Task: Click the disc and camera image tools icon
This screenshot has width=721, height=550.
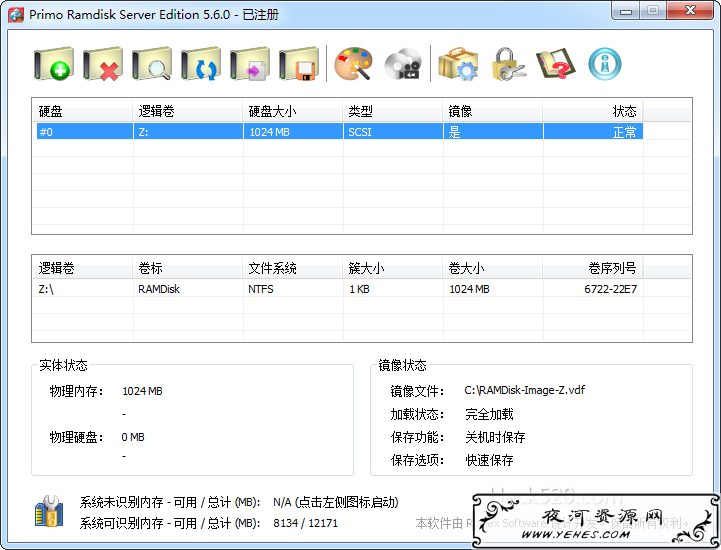Action: [x=403, y=64]
